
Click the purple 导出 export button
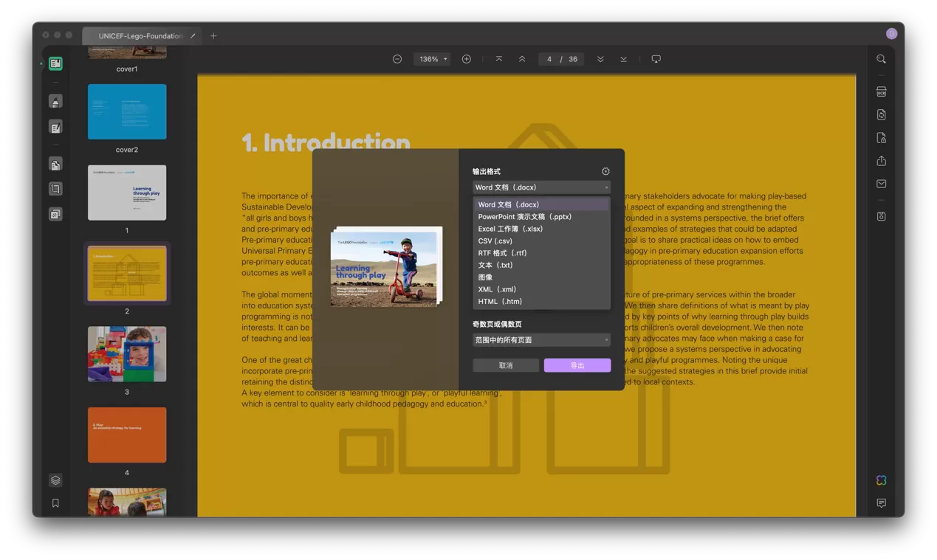(x=577, y=365)
